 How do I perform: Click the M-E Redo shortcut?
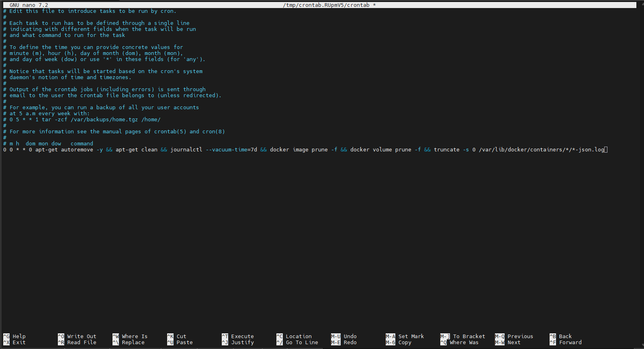344,343
